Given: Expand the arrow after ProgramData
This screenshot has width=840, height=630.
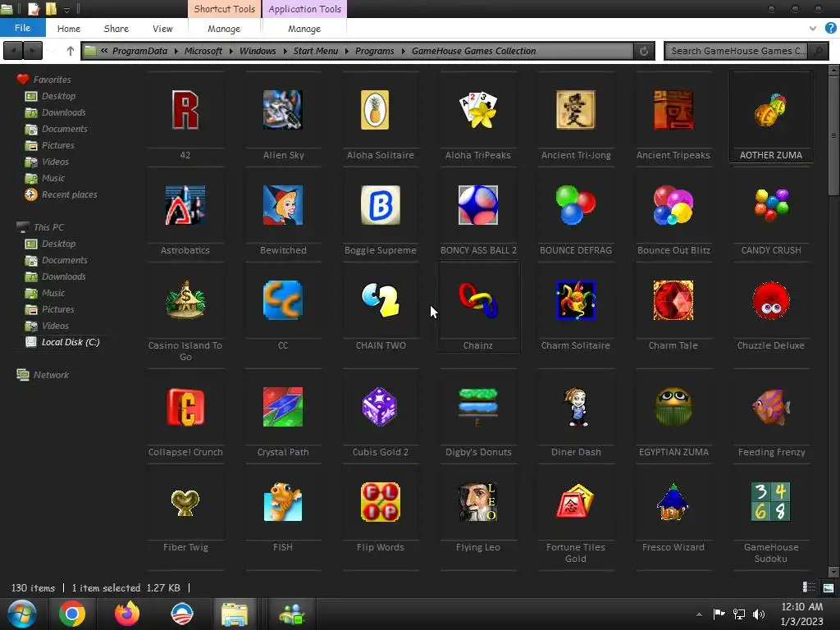Looking at the screenshot, I should (176, 51).
